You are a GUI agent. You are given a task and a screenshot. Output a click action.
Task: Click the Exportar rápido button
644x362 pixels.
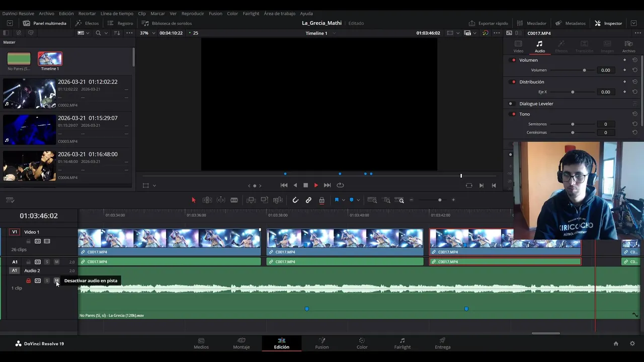tap(488, 23)
